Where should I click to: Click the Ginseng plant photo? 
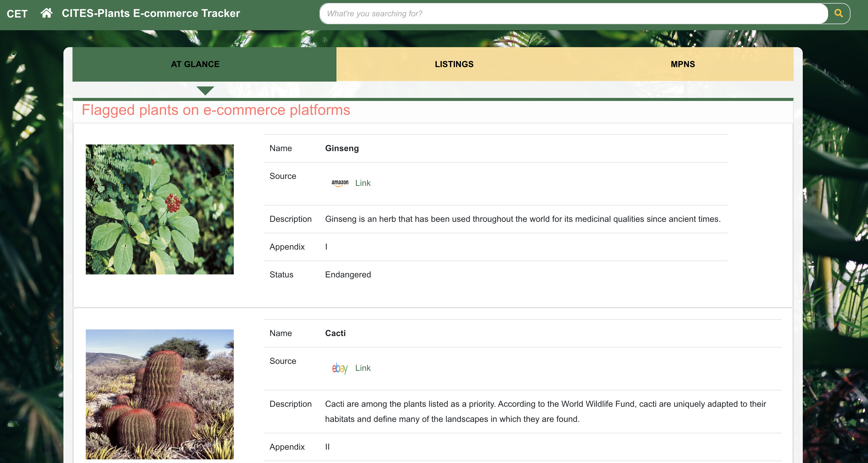pyautogui.click(x=159, y=209)
